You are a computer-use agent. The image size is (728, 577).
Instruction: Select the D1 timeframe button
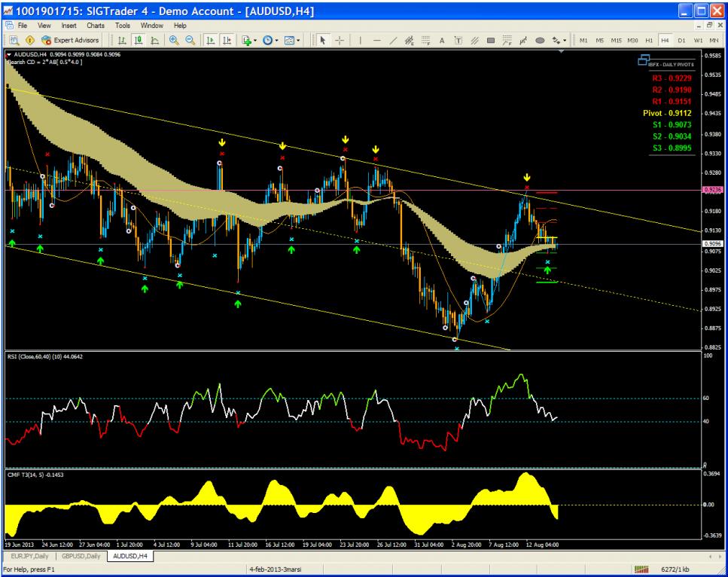[681, 39]
